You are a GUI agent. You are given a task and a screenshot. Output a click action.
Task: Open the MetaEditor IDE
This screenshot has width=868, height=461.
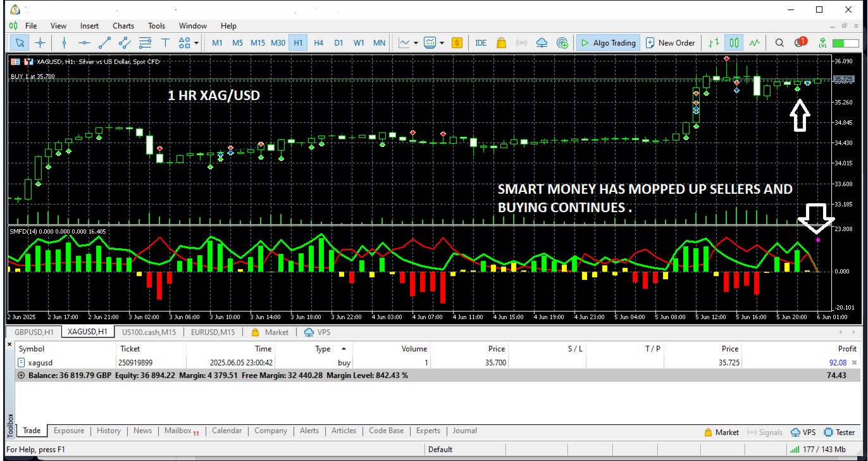click(481, 43)
